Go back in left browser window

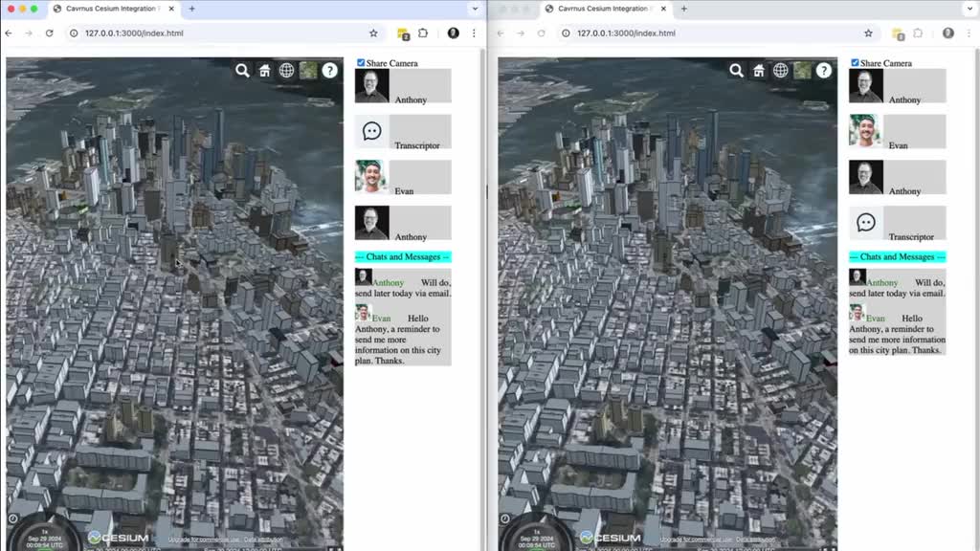(x=9, y=33)
